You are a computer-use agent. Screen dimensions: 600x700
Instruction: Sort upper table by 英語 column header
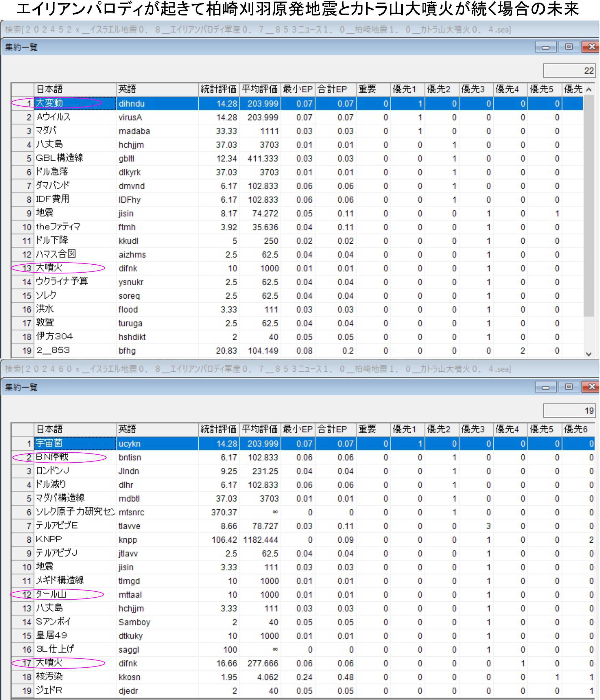tap(157, 90)
